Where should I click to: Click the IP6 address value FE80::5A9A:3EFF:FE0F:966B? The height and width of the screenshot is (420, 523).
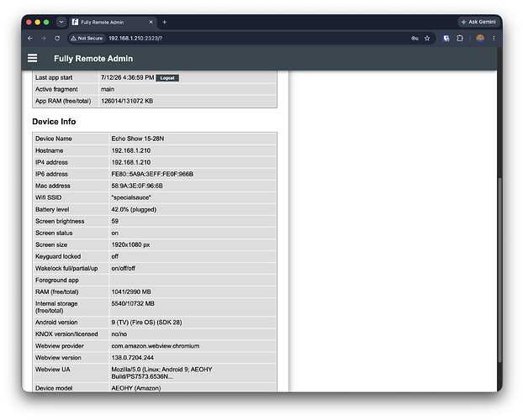[152, 174]
